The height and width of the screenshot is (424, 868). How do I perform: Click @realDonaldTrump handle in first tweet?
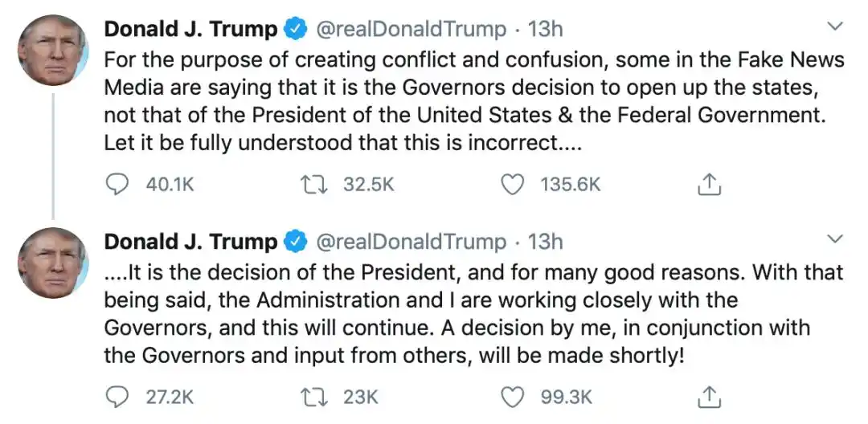pos(410,30)
